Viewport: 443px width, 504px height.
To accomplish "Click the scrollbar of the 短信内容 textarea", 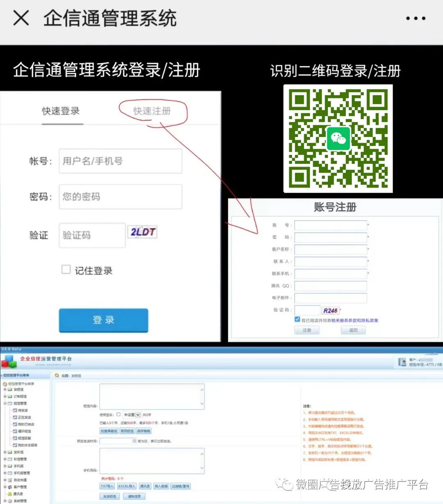I will pos(202,396).
